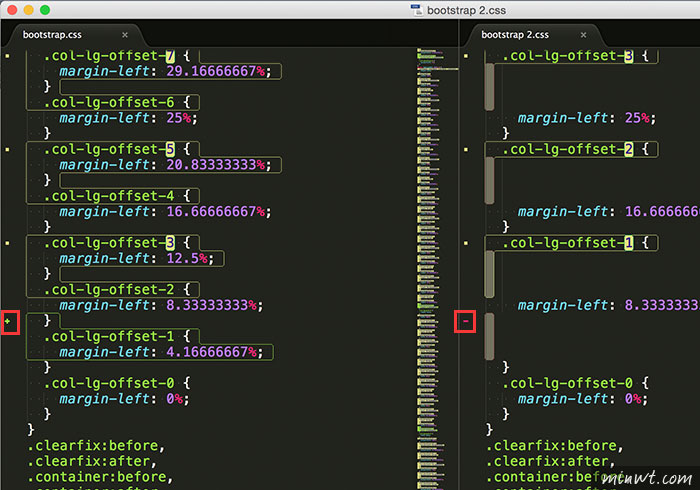Click gutter dot beside .col-lg-offset-1 in bootstrap 2.css
Screen dimensions: 700x490
(466, 243)
